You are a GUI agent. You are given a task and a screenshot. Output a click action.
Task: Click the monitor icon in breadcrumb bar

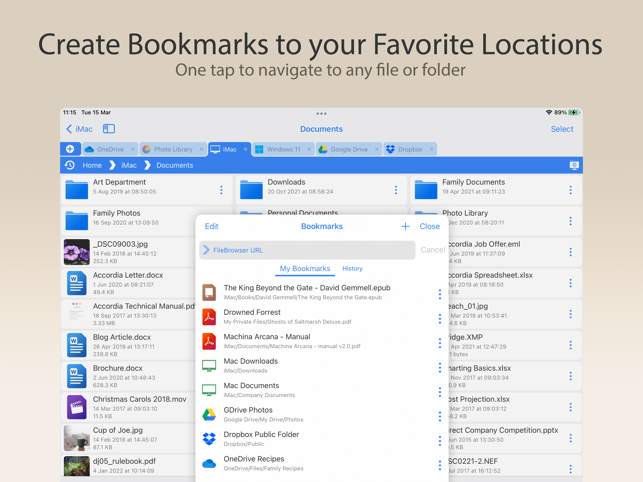point(574,165)
